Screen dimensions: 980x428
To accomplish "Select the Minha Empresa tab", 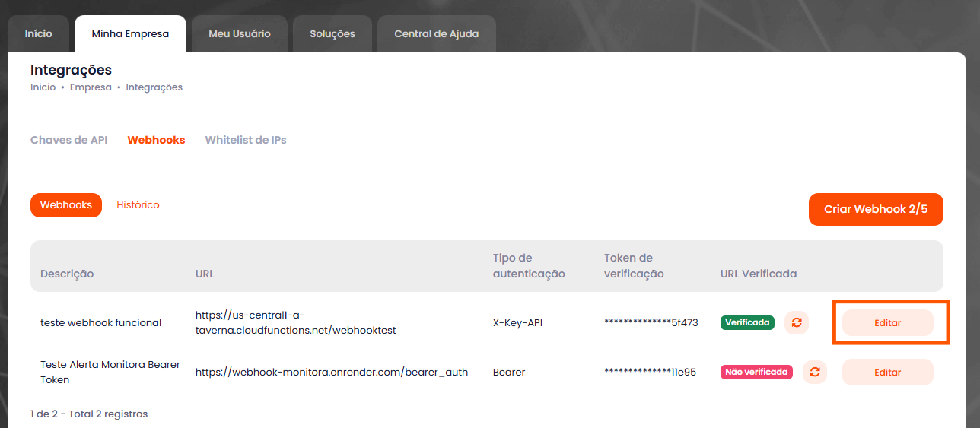I will coord(130,34).
